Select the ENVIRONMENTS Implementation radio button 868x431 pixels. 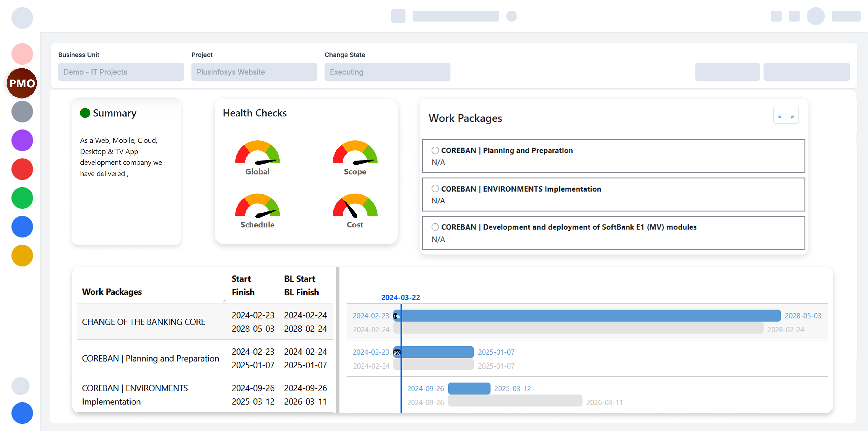pyautogui.click(x=435, y=189)
